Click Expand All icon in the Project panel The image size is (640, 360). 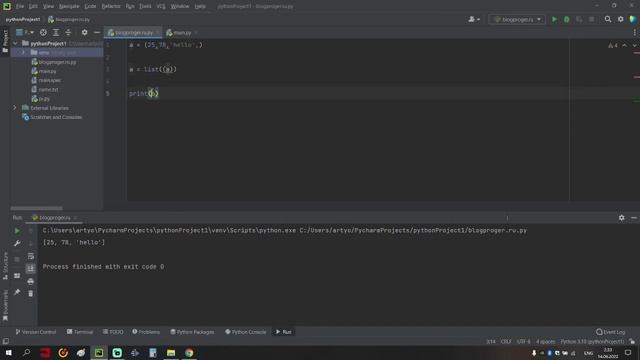56,32
